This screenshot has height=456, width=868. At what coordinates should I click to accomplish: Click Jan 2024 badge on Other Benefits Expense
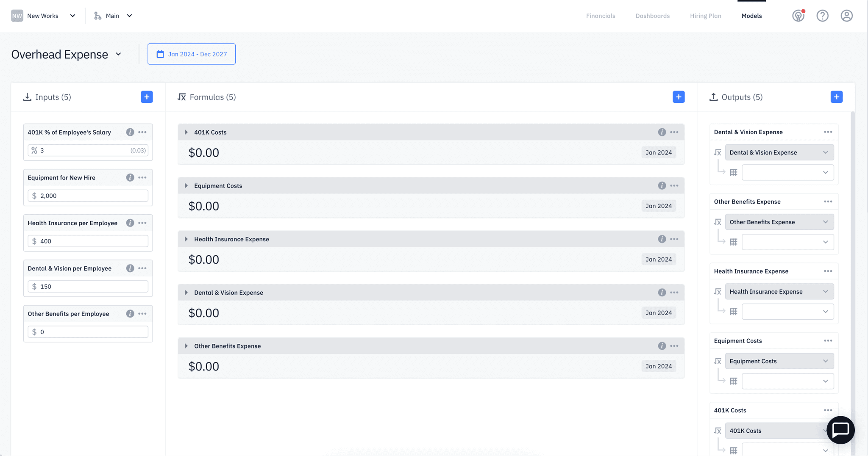[659, 366]
